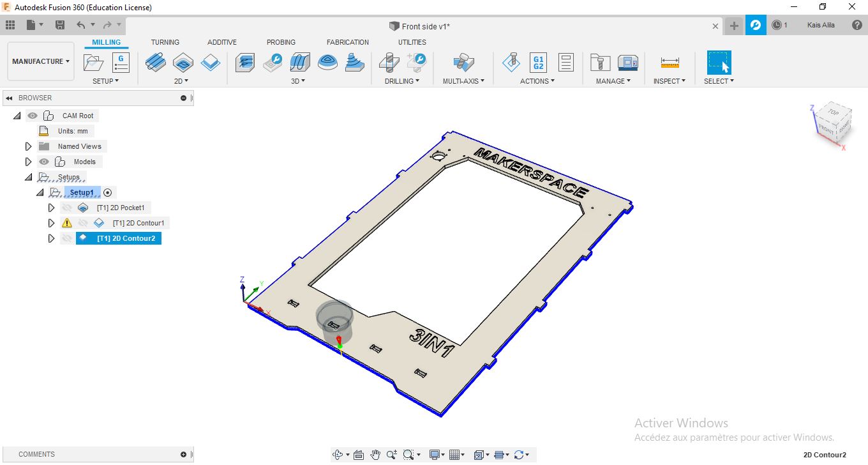The width and height of the screenshot is (868, 465).
Task: Select the 3D Parallel toolpath tool
Action: (x=300, y=63)
